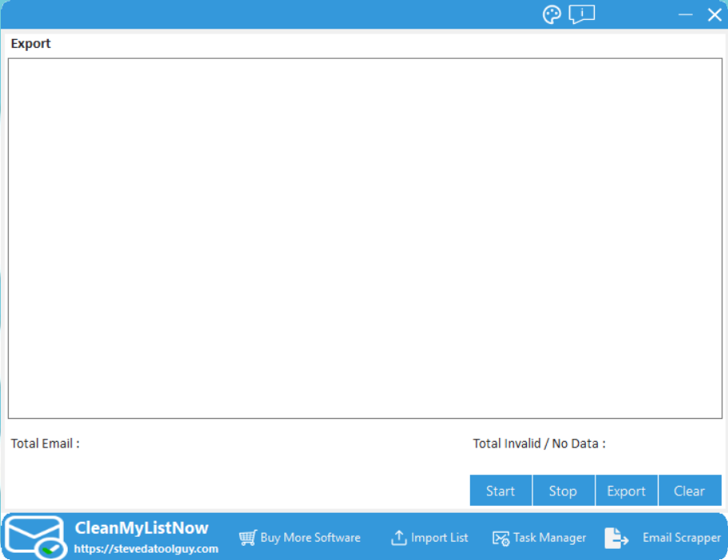Click the Email Scrapper document arrow icon
This screenshot has width=728, height=560.
[616, 538]
